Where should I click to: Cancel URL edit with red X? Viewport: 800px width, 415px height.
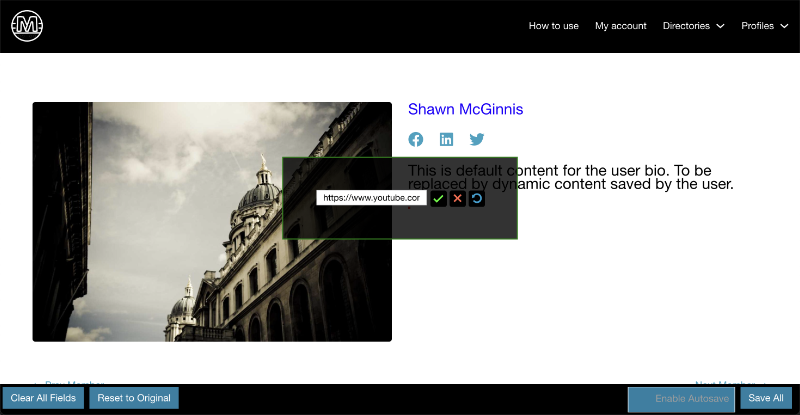click(457, 199)
